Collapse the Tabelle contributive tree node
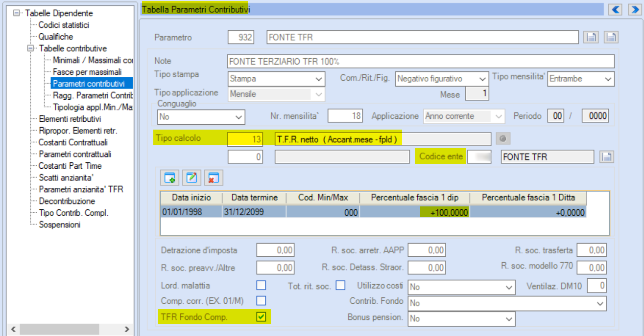Screen dimensions: 644x336 coord(31,48)
